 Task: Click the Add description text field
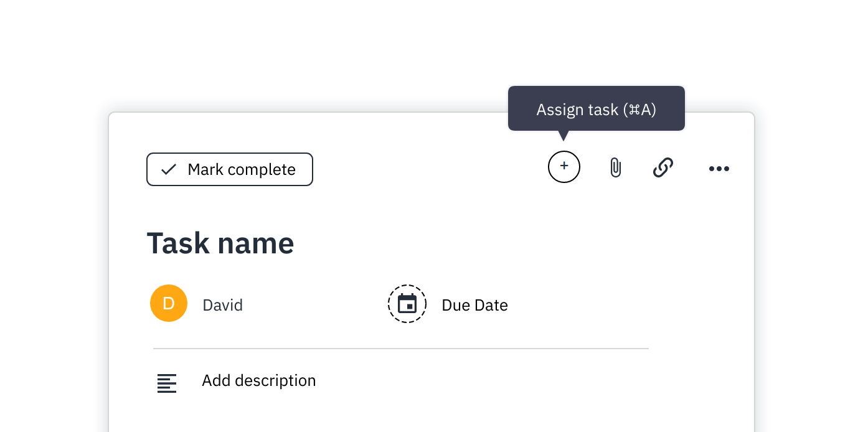pyautogui.click(x=258, y=380)
